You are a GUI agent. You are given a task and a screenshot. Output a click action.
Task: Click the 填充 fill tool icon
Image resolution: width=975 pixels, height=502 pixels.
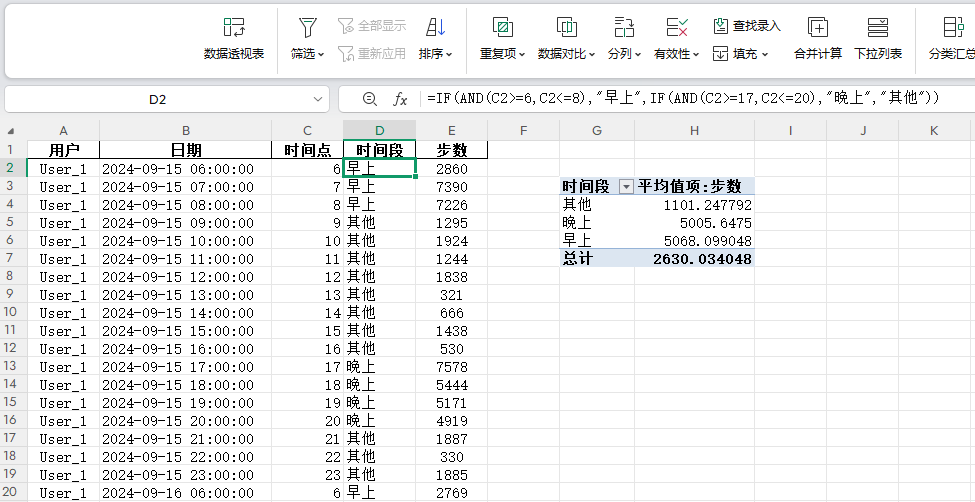[x=720, y=54]
